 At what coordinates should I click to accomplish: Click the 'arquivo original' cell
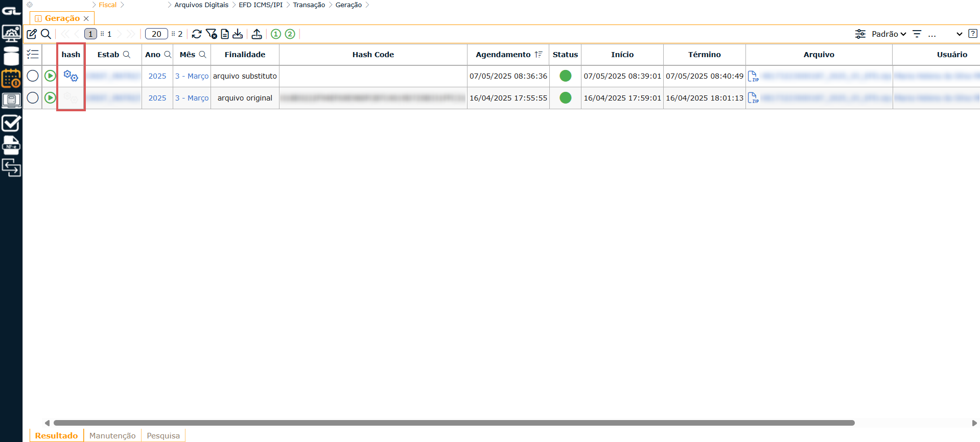click(x=245, y=98)
